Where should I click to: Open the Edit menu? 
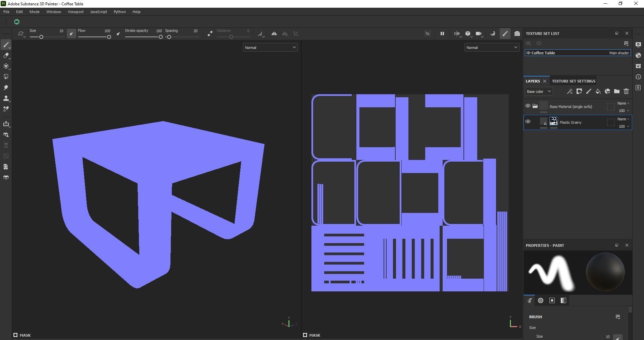tap(19, 12)
